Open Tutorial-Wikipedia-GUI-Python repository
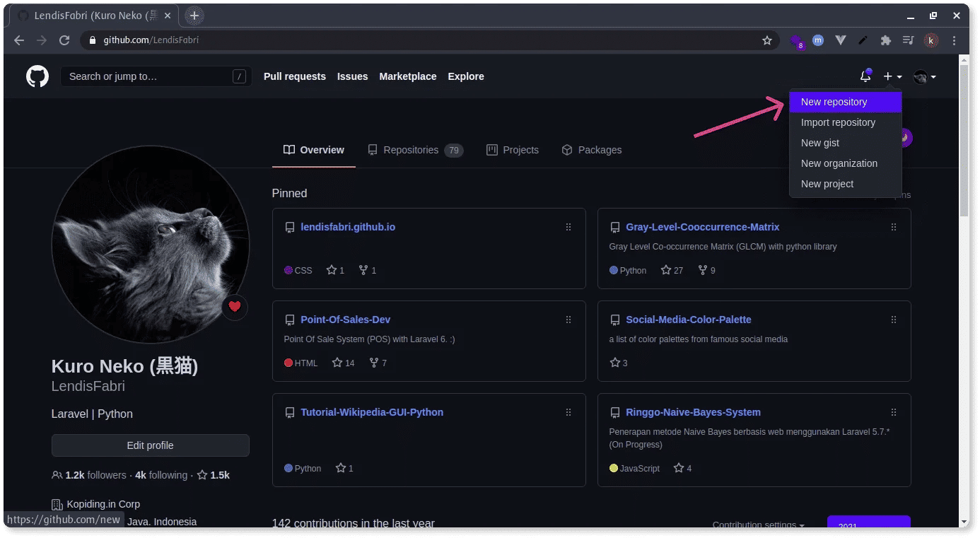This screenshot has width=980, height=538. click(372, 412)
